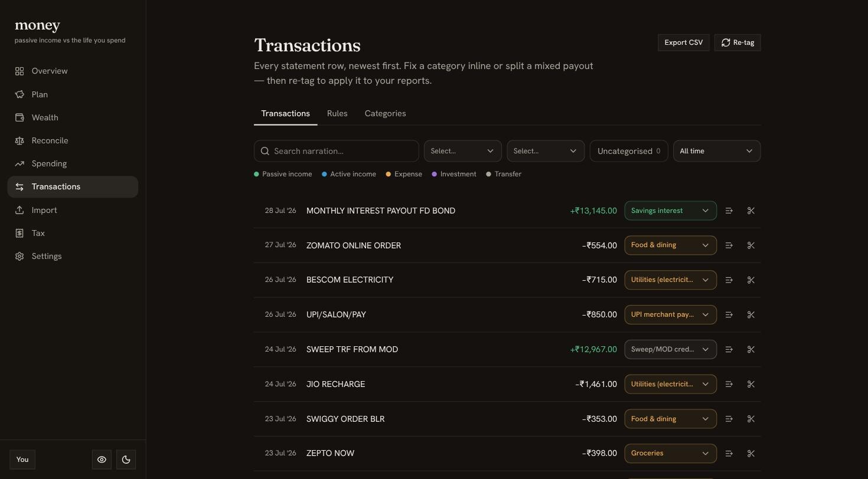Create rule from MONTHLY INTEREST PAYOUT row
Screen dimensions: 868x479
(729, 211)
